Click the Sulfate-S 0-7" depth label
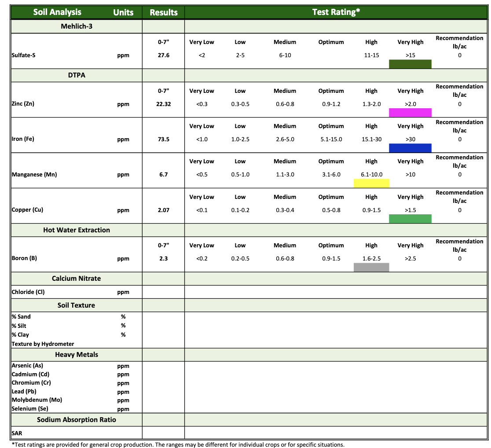This screenshot has width=491, height=448. tap(164, 42)
